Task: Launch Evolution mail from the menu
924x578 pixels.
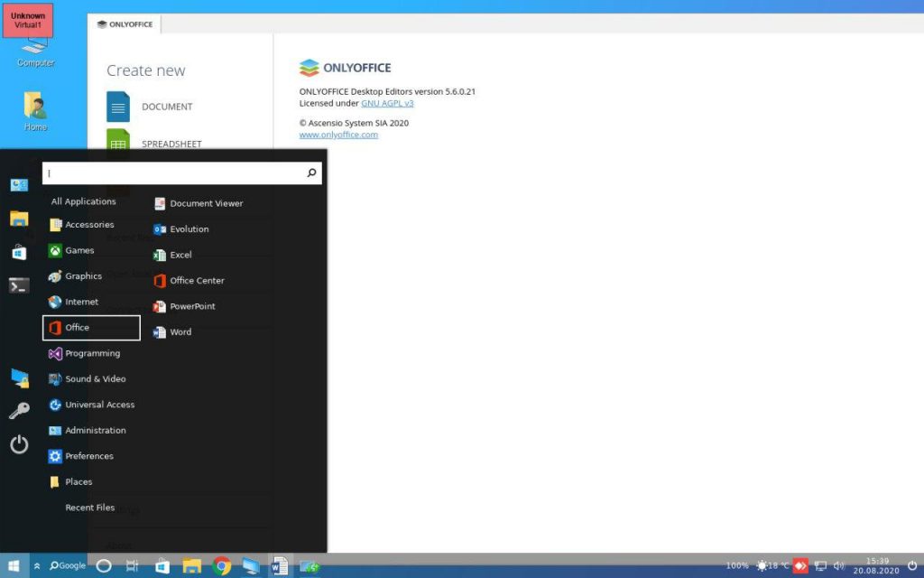Action: [x=180, y=228]
